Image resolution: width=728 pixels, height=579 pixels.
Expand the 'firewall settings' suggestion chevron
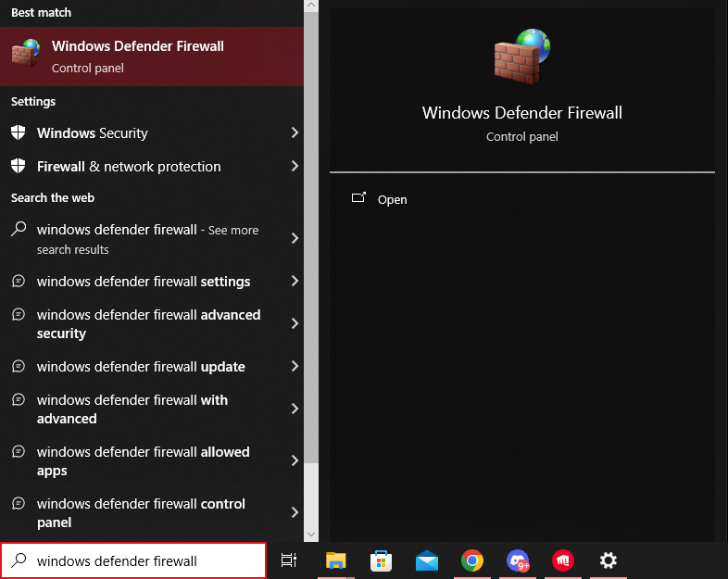(295, 281)
